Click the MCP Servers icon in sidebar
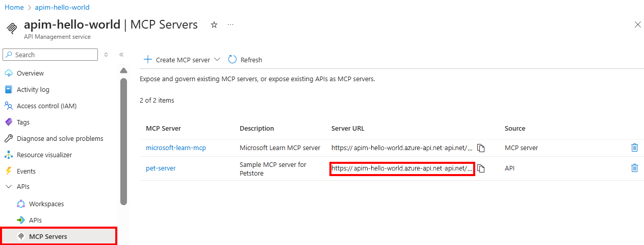This screenshot has height=245, width=644. point(21,236)
